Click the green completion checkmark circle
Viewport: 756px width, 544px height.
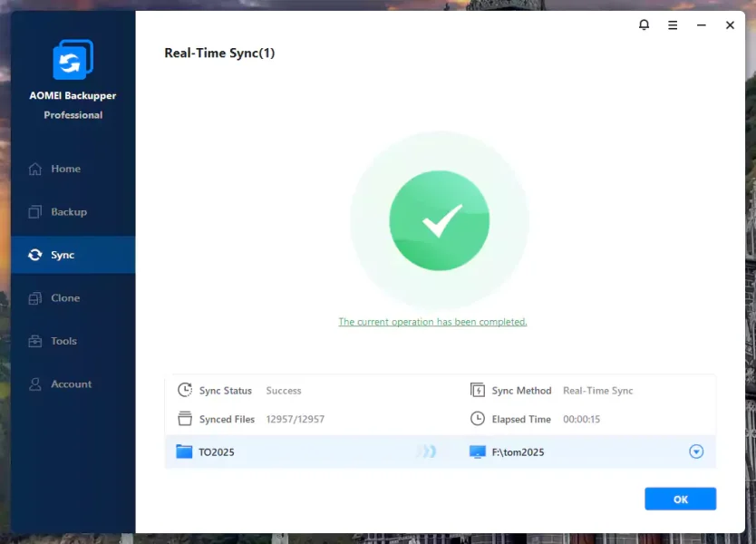tap(439, 219)
